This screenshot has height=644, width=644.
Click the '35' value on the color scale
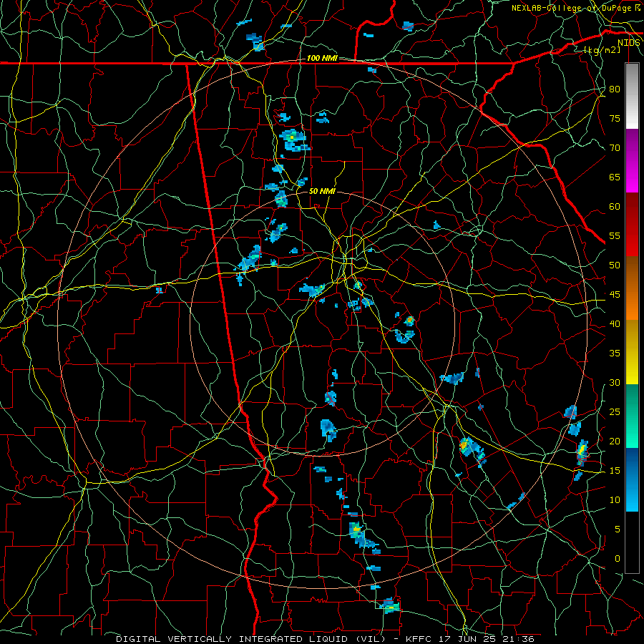pos(615,353)
